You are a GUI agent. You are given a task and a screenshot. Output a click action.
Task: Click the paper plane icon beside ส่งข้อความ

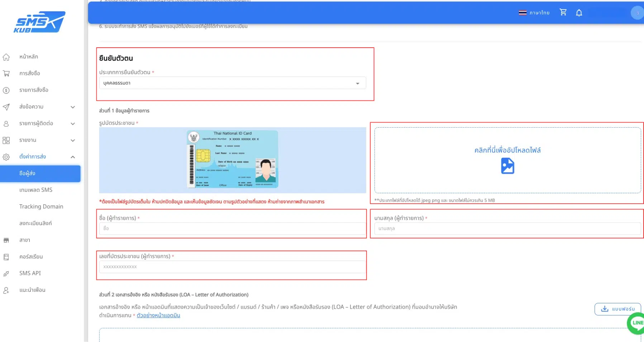(6, 107)
